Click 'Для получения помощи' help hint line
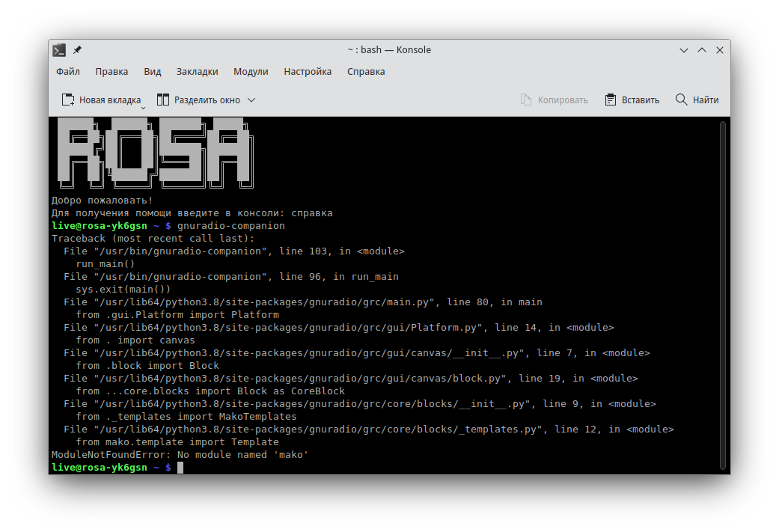This screenshot has height=532, width=779. tap(192, 213)
